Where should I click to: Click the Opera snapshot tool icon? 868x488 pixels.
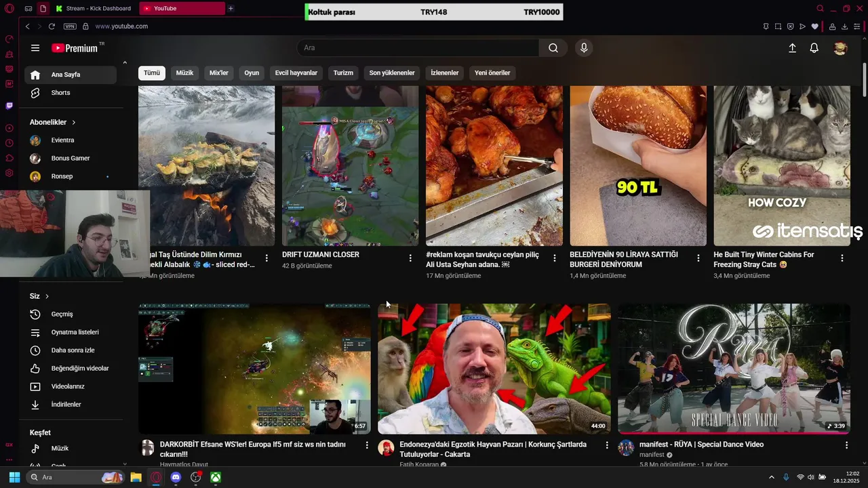click(778, 26)
